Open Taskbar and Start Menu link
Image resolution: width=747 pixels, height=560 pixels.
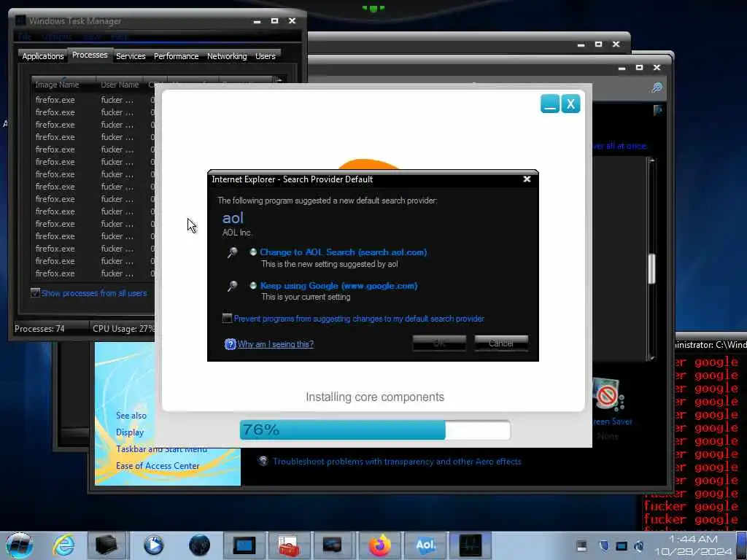[x=161, y=449]
